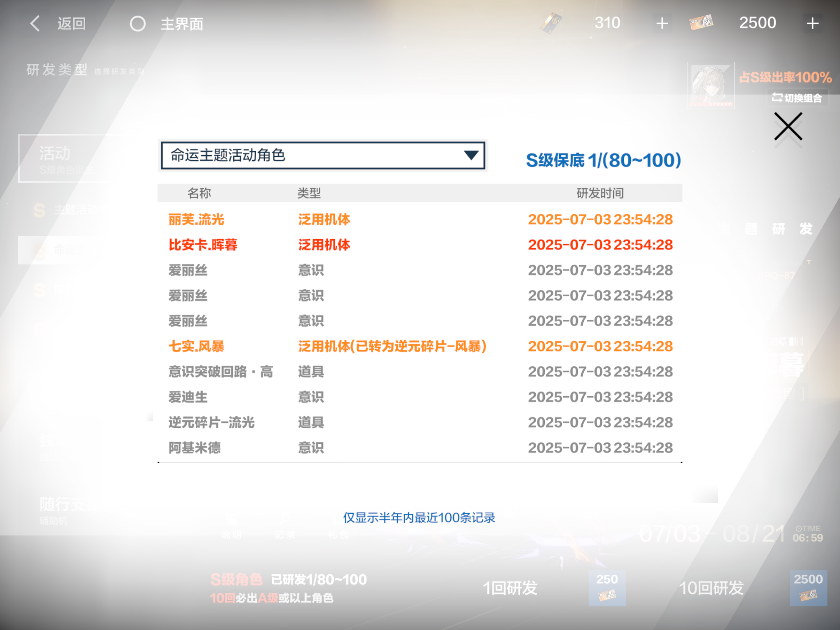Viewport: 840px width, 630px height.
Task: Click the 名称 column header
Action: point(199,193)
